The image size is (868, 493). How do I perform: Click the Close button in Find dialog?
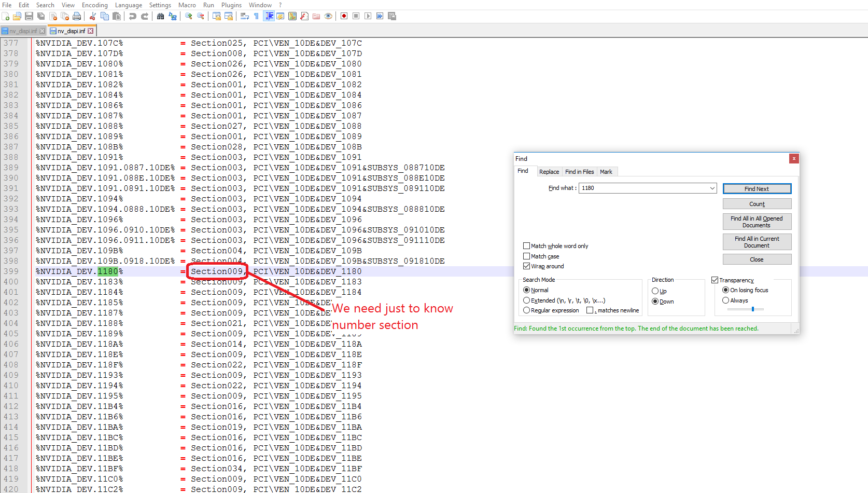(757, 259)
